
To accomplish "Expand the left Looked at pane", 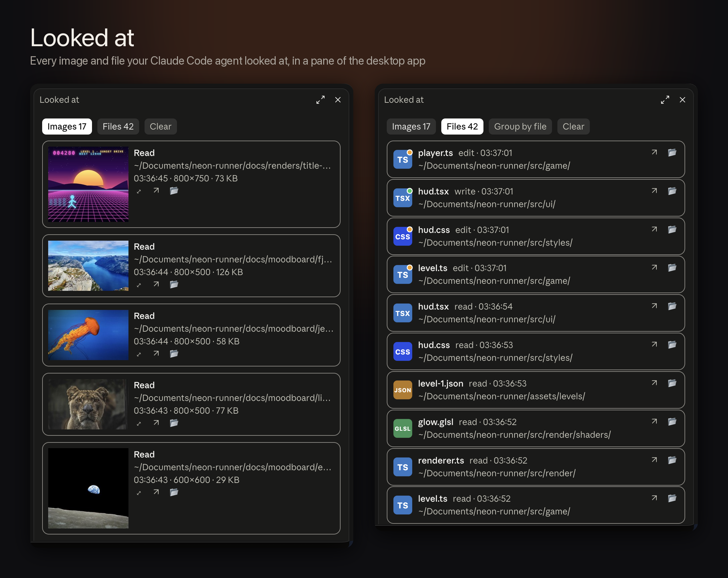I will pyautogui.click(x=320, y=100).
